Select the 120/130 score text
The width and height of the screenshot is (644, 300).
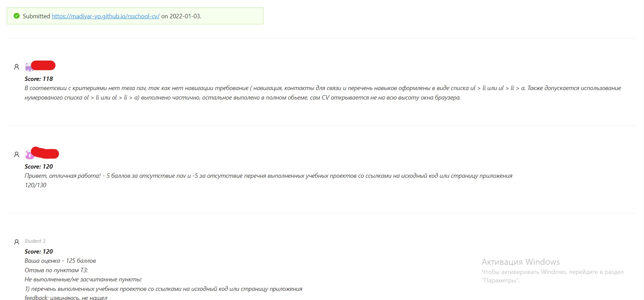pos(35,185)
